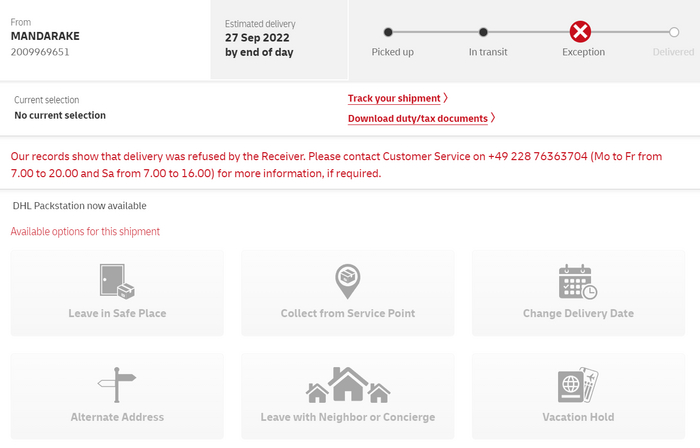Click the Delivered progress circle
Screen dimensions: 700x448
coord(674,32)
